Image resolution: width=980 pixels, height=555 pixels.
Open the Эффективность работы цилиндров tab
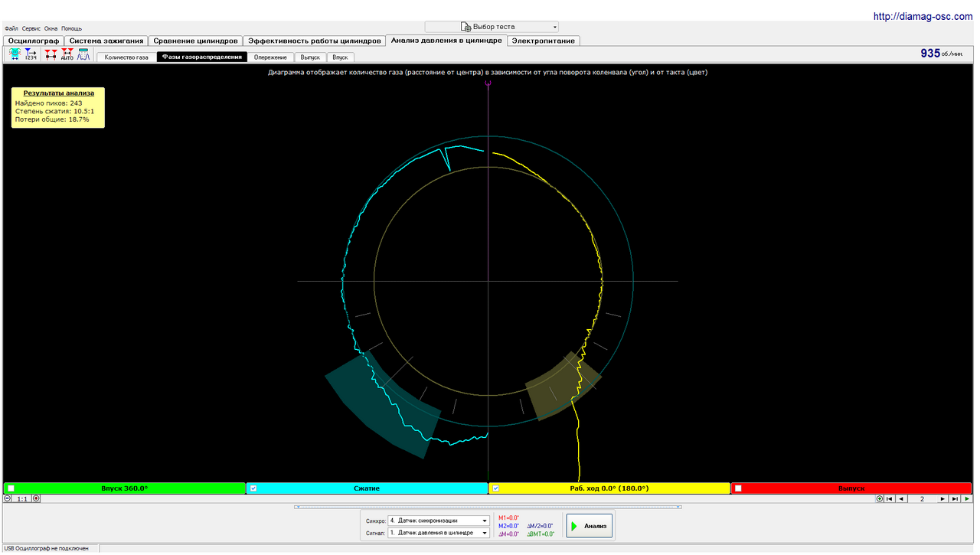click(314, 41)
